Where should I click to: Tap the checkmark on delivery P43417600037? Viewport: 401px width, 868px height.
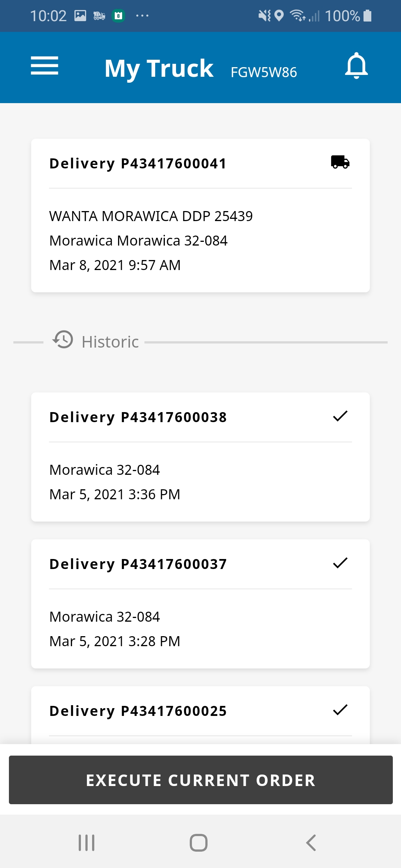click(340, 563)
